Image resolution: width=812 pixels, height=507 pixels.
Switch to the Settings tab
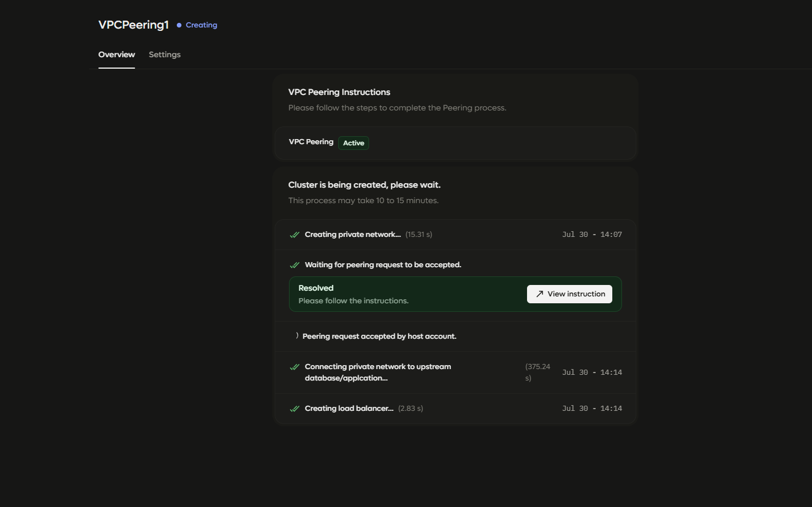click(165, 54)
